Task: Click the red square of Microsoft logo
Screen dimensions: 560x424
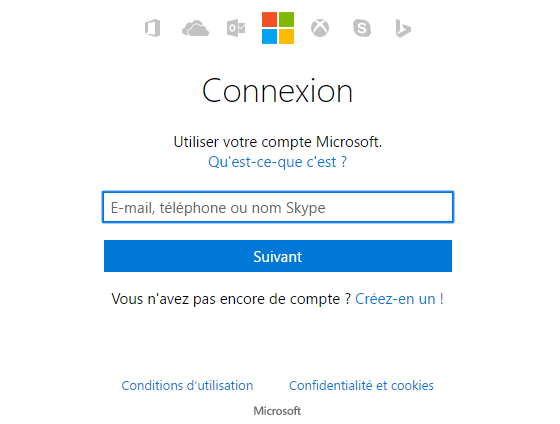Action: coord(269,20)
